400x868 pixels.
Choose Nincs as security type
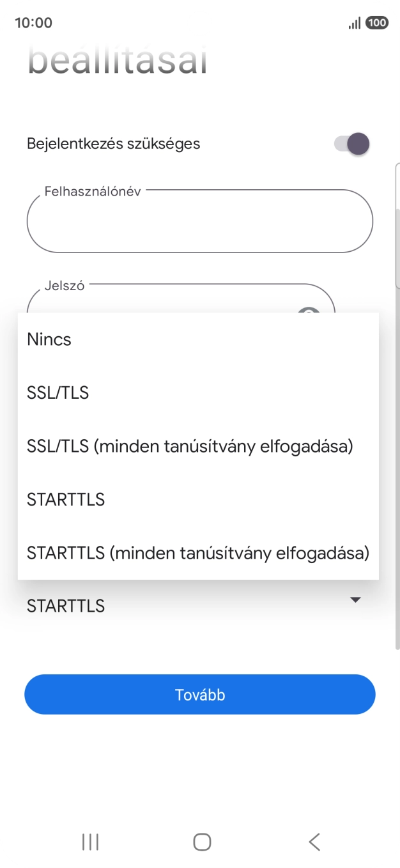(49, 339)
